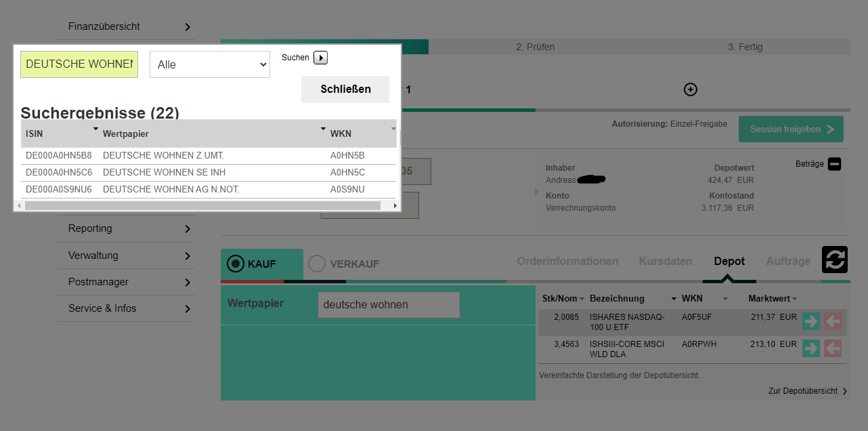Switch to the Orderinformationen tab
This screenshot has height=431, width=868.
pos(567,262)
